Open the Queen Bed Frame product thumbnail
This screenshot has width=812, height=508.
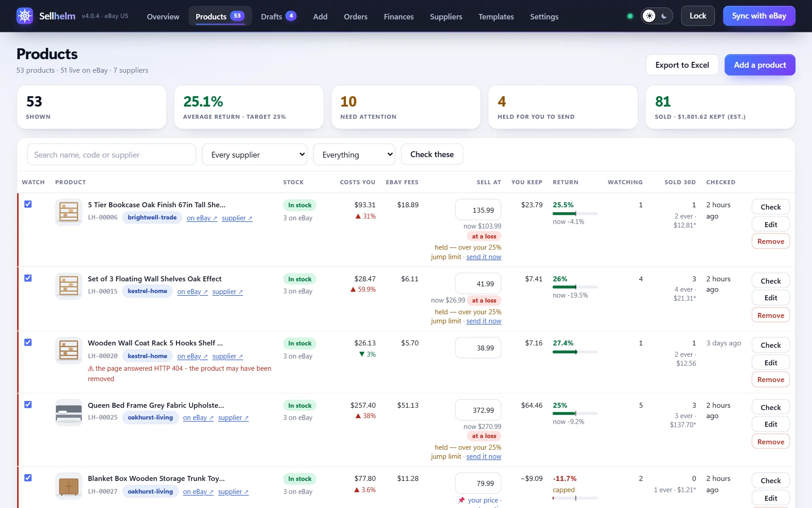[69, 412]
